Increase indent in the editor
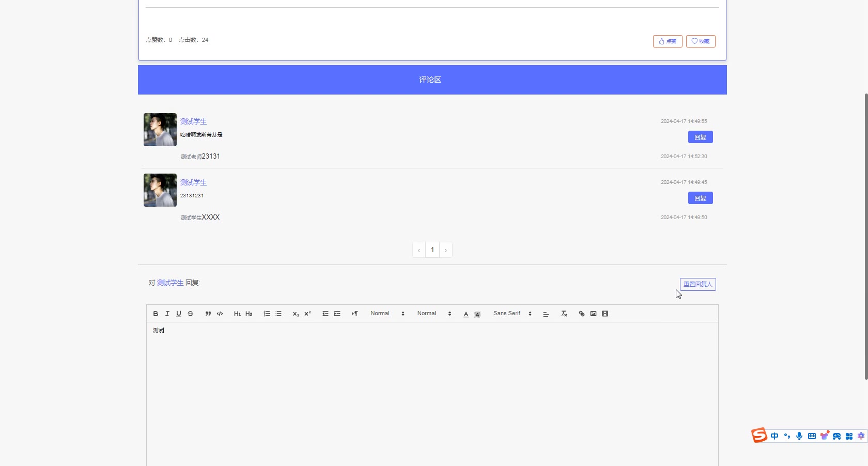The image size is (868, 466). point(337,314)
